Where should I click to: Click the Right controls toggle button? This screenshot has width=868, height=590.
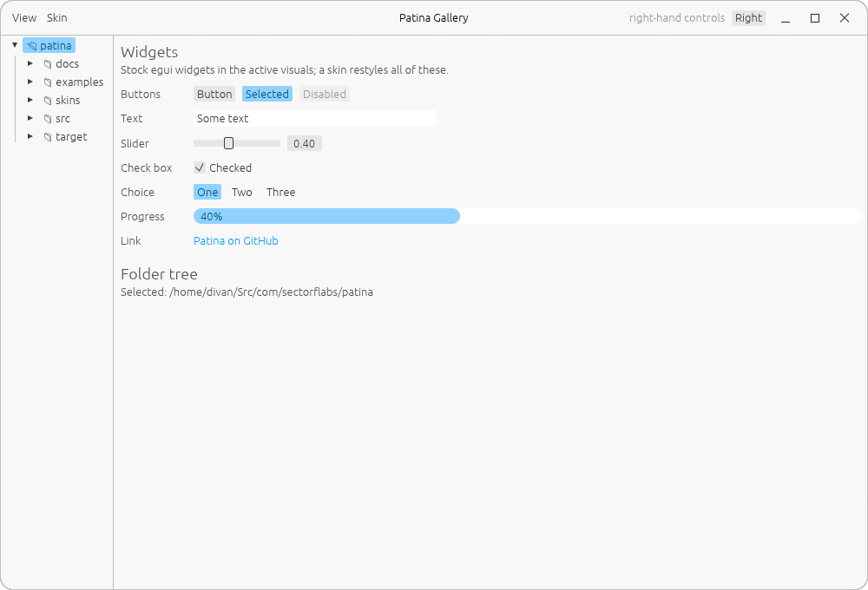[748, 18]
